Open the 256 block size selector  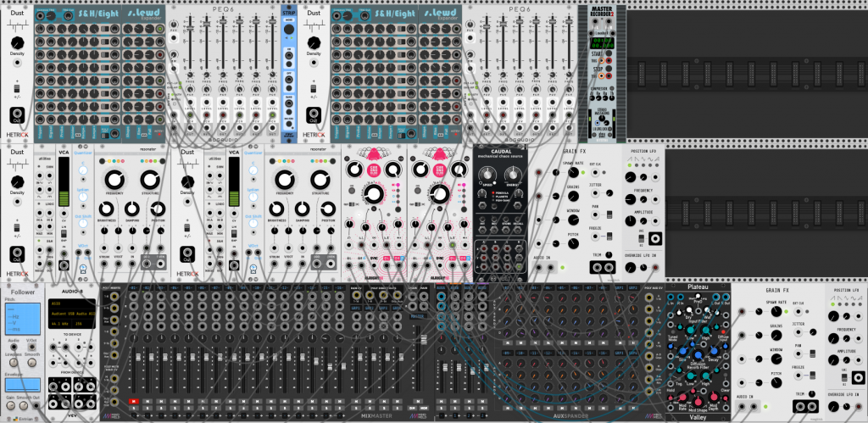pyautogui.click(x=84, y=323)
